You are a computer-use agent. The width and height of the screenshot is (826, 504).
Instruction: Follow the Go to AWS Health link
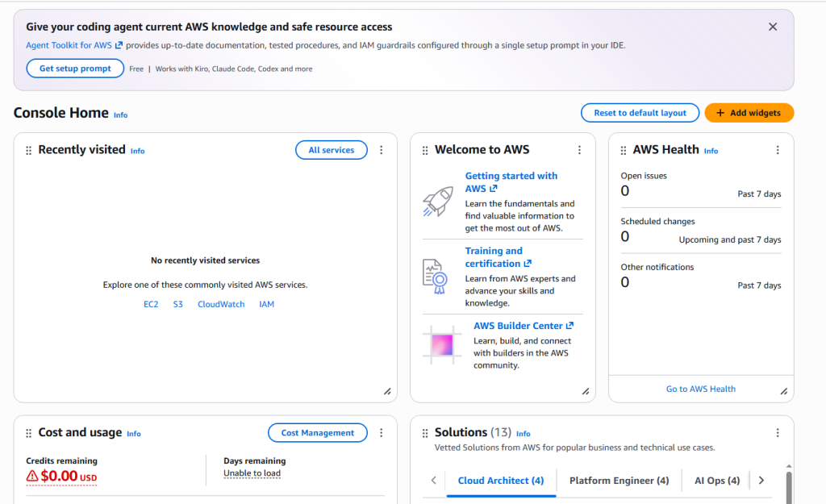tap(701, 389)
